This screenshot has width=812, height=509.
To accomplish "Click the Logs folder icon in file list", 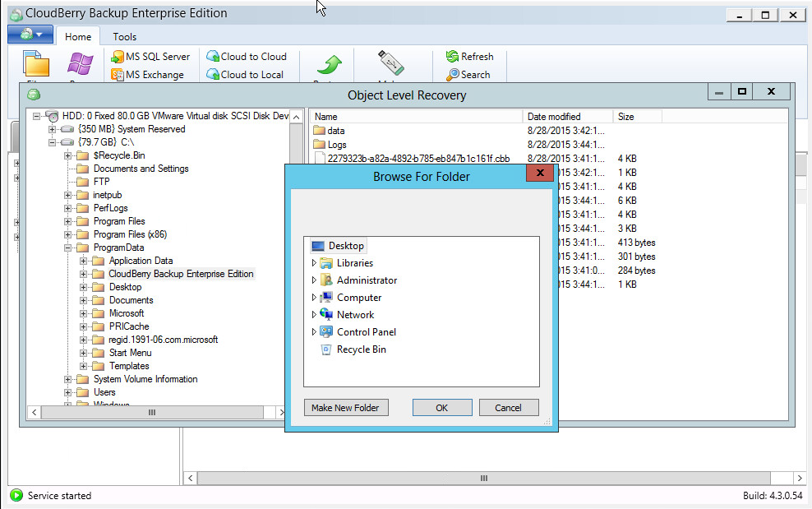I will 319,145.
